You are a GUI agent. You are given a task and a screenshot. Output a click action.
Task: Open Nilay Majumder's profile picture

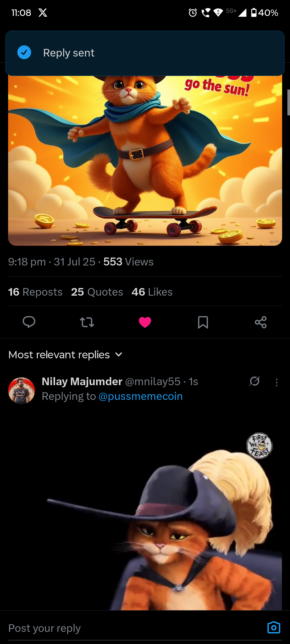point(22,390)
